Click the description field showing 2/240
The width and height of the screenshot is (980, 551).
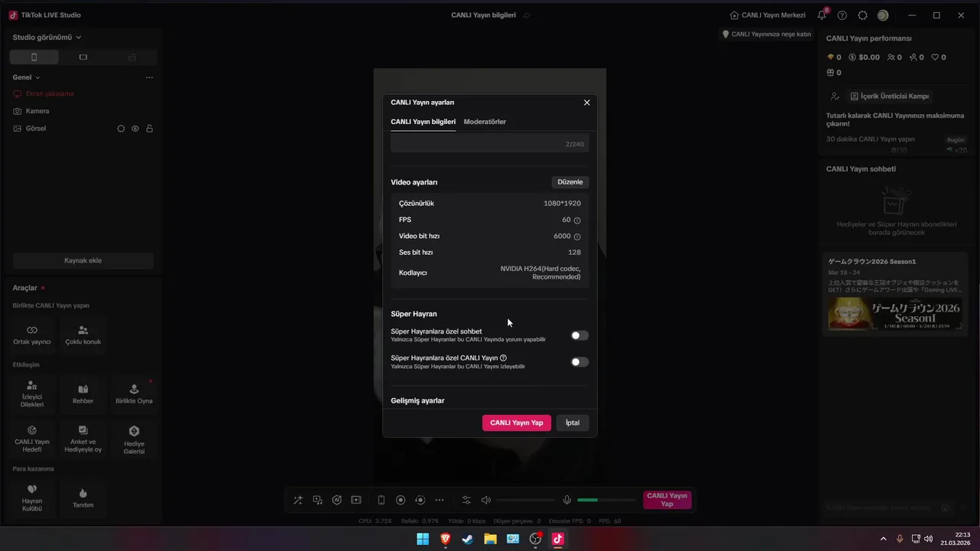tap(490, 143)
